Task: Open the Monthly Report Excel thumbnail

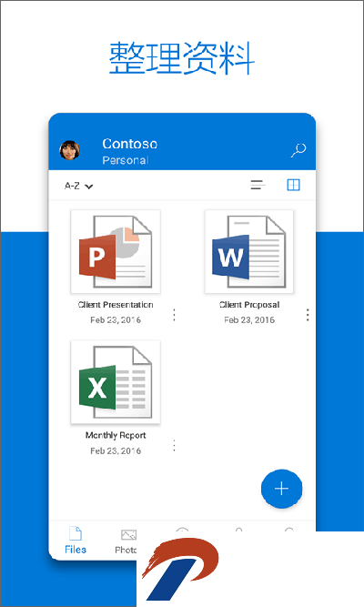Action: [116, 382]
